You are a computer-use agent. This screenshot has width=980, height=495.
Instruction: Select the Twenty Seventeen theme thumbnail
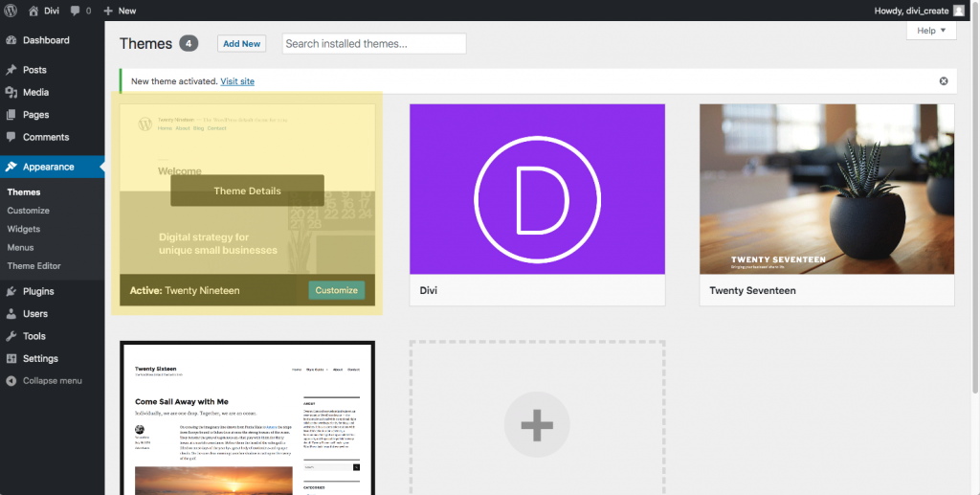pyautogui.click(x=827, y=190)
